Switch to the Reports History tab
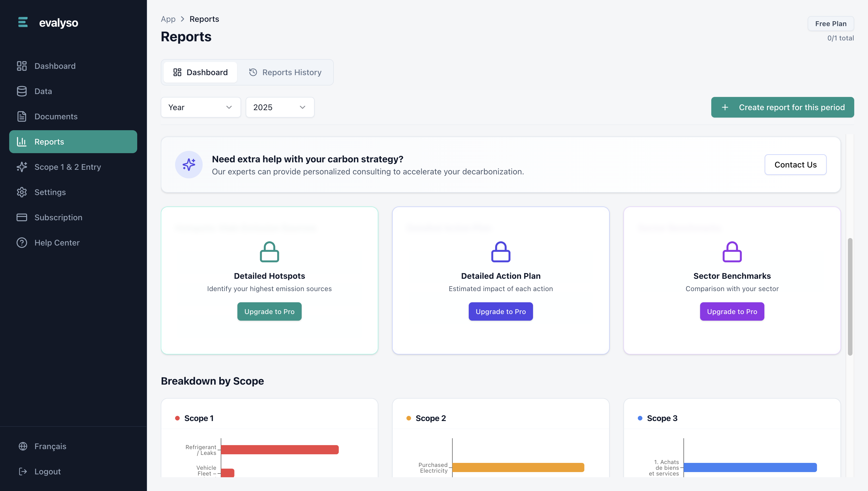 pos(285,73)
